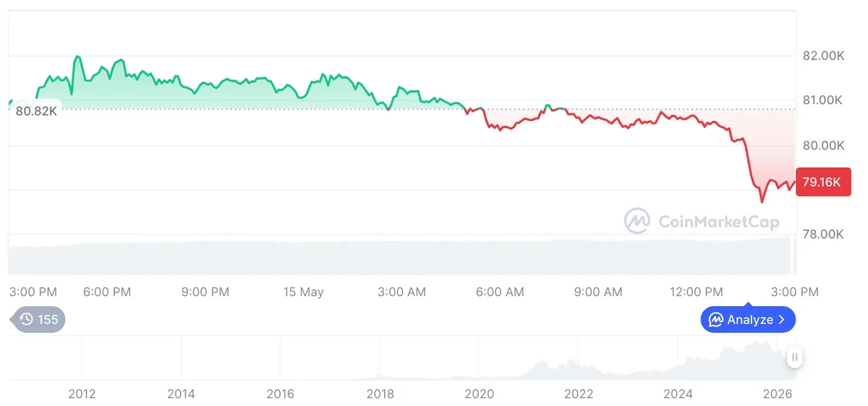Click the CoinMarketCap watermark logo icon

(x=637, y=221)
